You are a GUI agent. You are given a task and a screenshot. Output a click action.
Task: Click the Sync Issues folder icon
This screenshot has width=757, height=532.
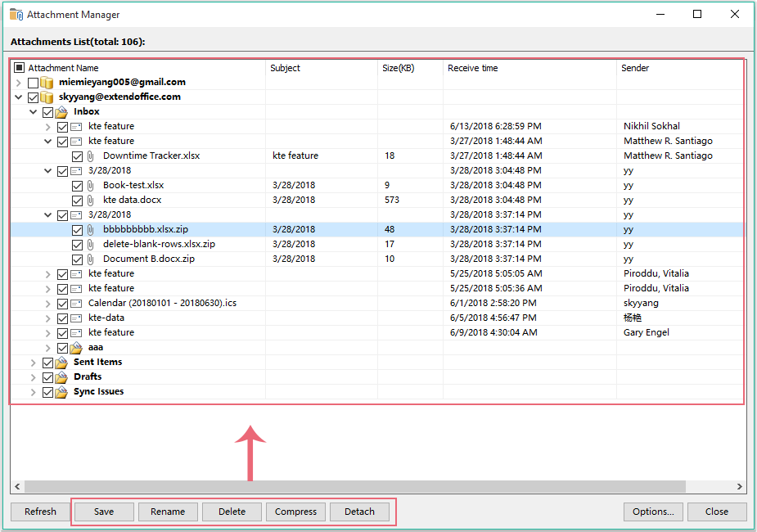[x=61, y=392]
